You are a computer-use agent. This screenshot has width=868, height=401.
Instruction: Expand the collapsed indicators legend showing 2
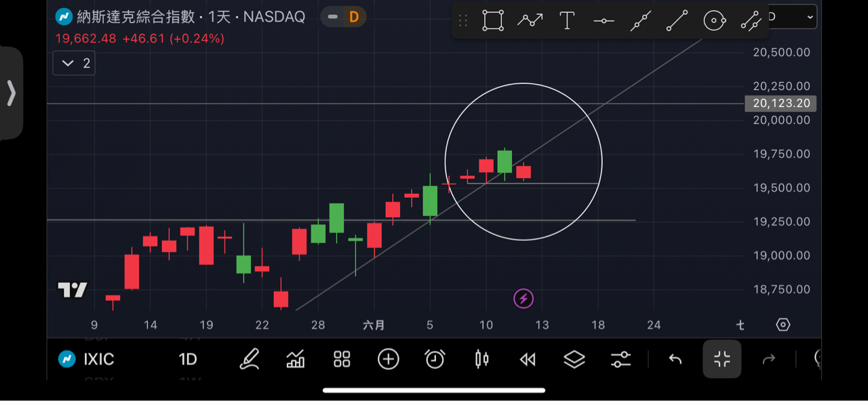(x=74, y=64)
